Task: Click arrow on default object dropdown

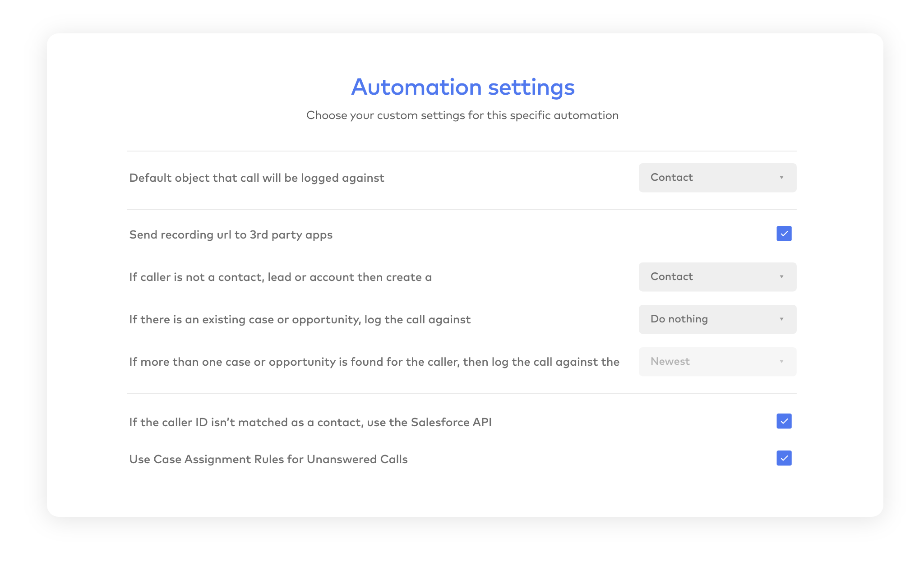Action: coord(781,178)
